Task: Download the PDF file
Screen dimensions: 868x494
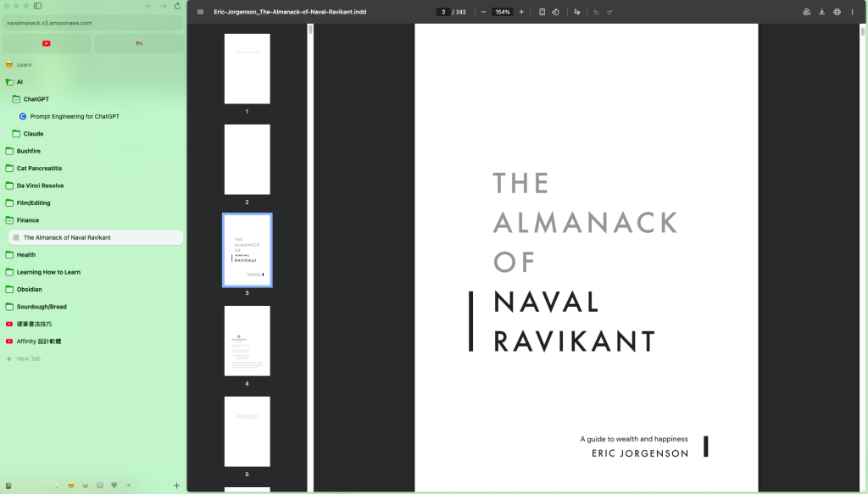Action: (822, 12)
